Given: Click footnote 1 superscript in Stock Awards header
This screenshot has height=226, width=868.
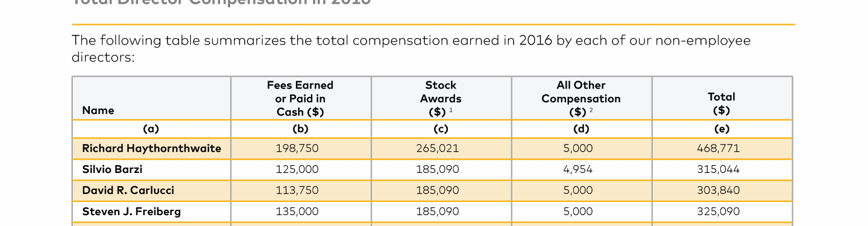Looking at the screenshot, I should [x=451, y=110].
